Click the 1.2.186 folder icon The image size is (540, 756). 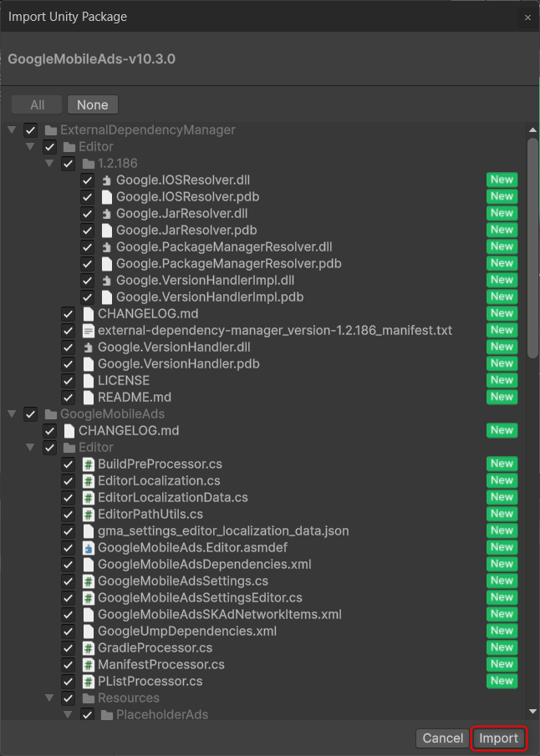[x=89, y=164]
